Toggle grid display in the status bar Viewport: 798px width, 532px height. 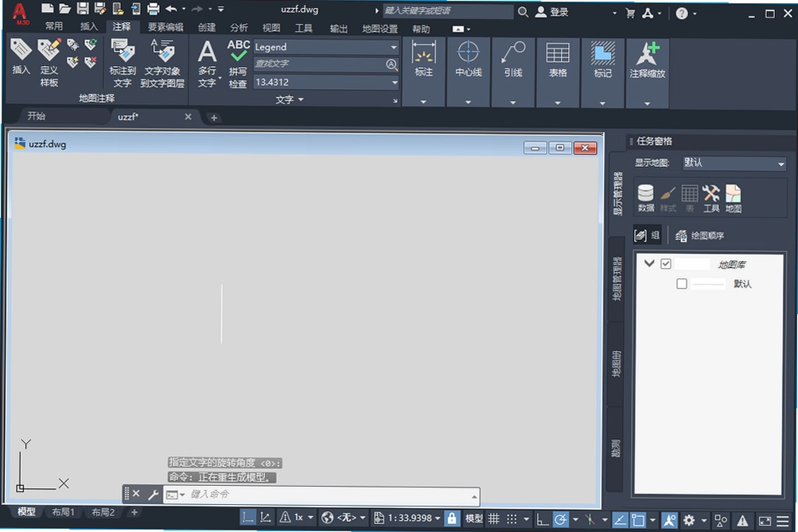coord(493,518)
